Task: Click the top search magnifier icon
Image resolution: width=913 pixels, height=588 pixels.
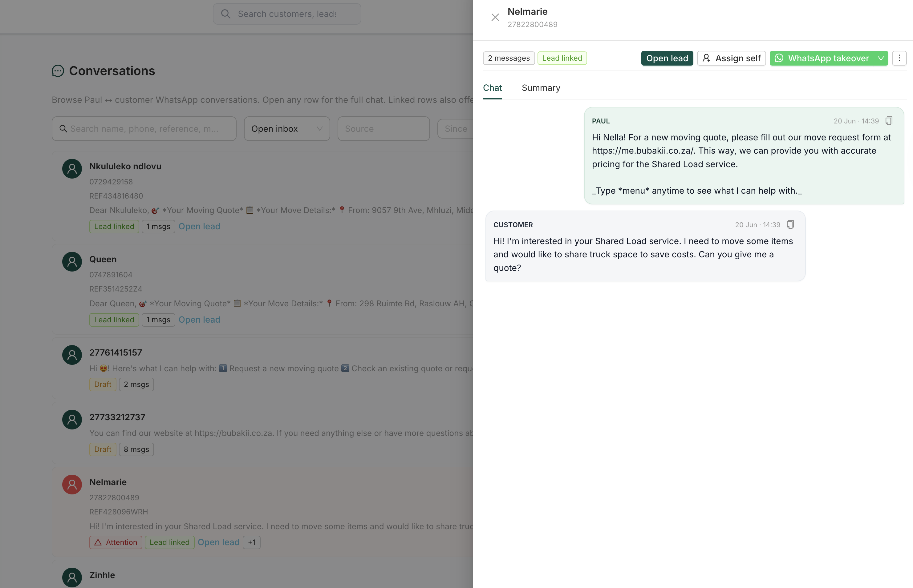Action: coord(226,14)
